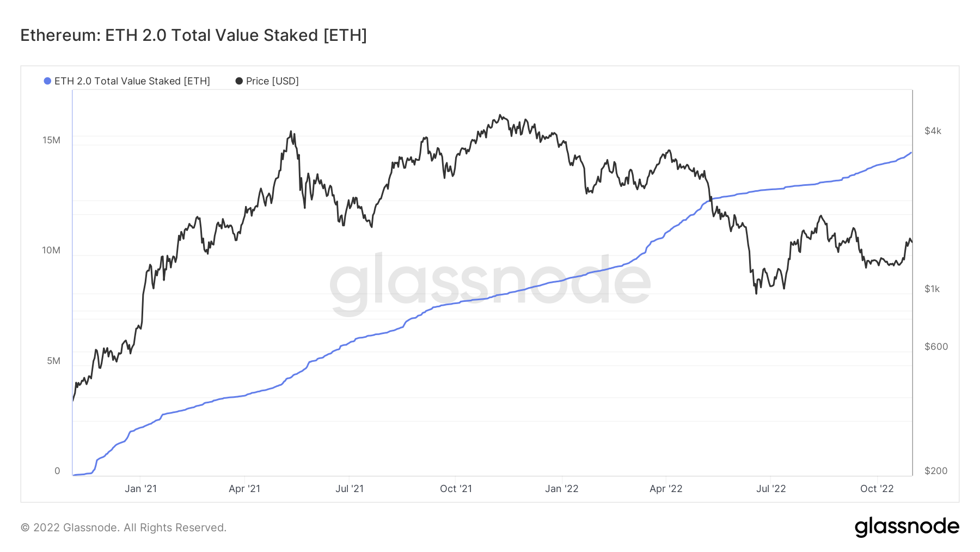This screenshot has width=980, height=552.
Task: Click the Jan '22 x-axis label
Action: pyautogui.click(x=562, y=489)
